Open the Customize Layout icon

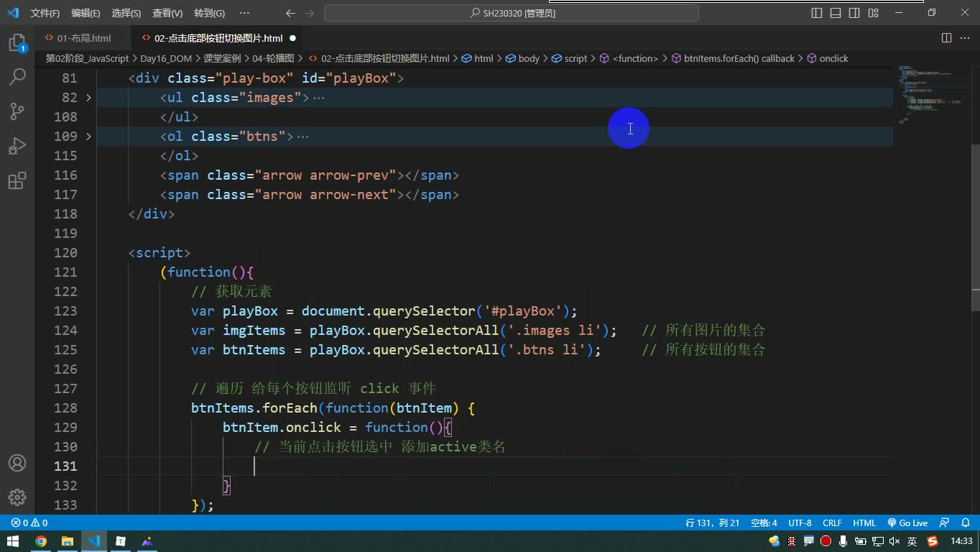(873, 13)
